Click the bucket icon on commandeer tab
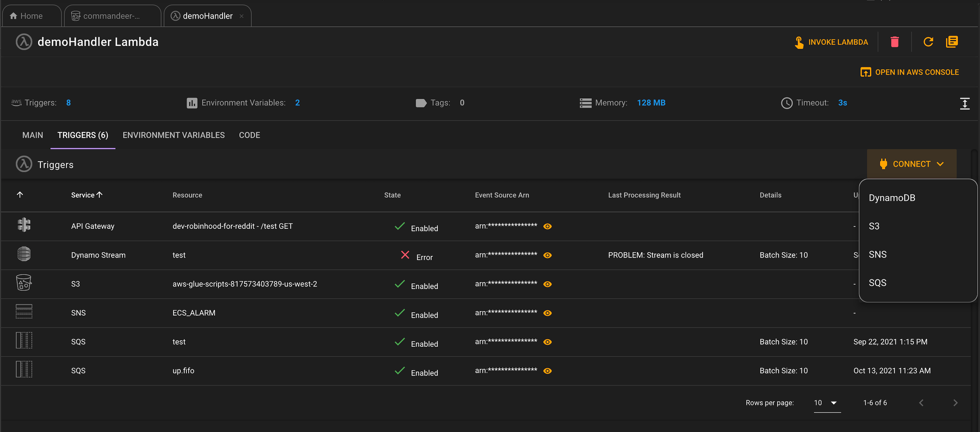Screen dimensions: 980x432 pyautogui.click(x=76, y=16)
